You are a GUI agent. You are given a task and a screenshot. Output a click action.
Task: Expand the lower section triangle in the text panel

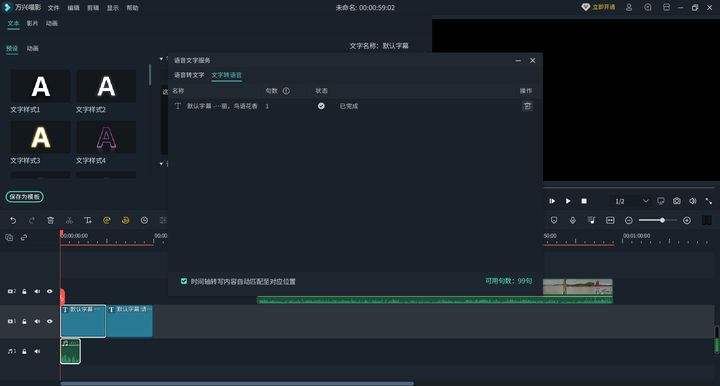pyautogui.click(x=161, y=163)
